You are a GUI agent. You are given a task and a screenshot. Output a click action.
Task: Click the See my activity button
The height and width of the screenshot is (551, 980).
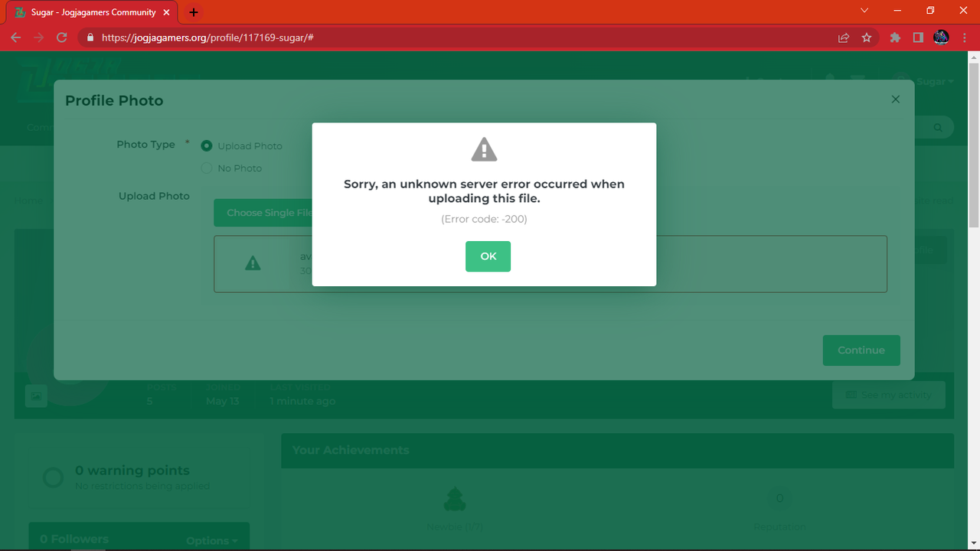point(889,395)
